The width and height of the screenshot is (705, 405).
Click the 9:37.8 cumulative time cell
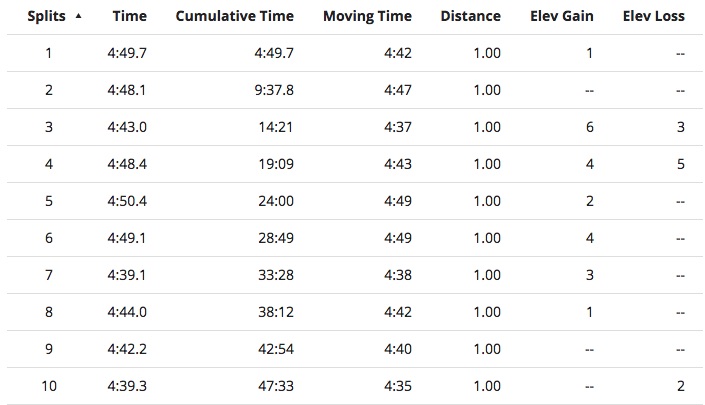click(x=273, y=90)
